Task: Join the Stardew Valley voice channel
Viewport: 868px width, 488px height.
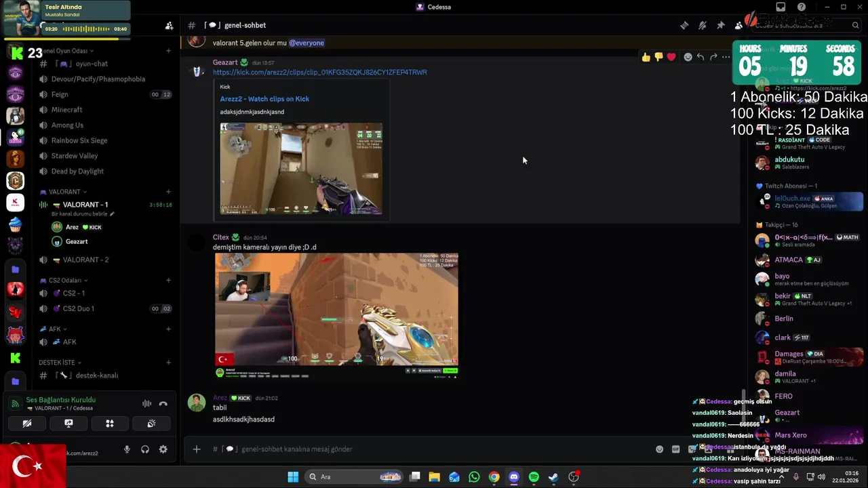Action: click(x=105, y=156)
